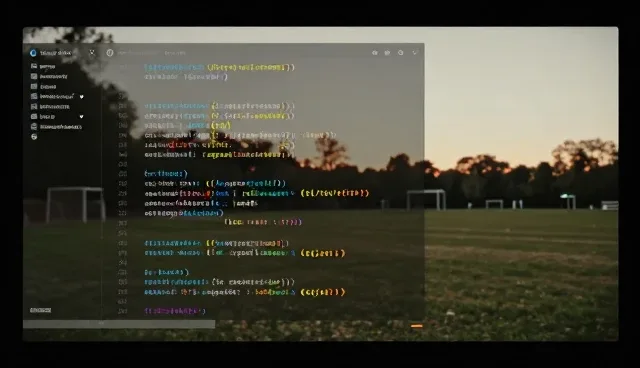Viewport: 640px width, 368px height.
Task: Open the topmost sidebar list item
Action: point(43,66)
